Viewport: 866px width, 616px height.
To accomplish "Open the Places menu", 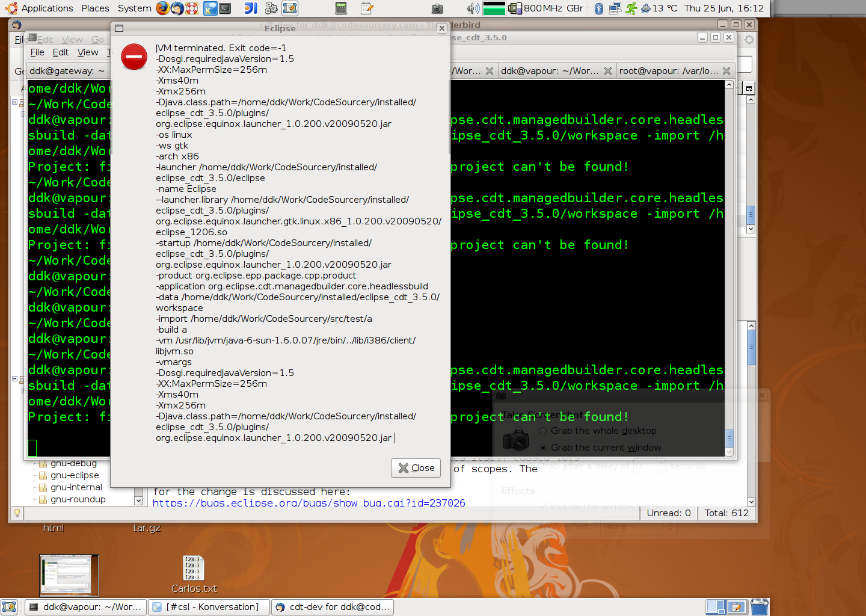I will coord(95,8).
